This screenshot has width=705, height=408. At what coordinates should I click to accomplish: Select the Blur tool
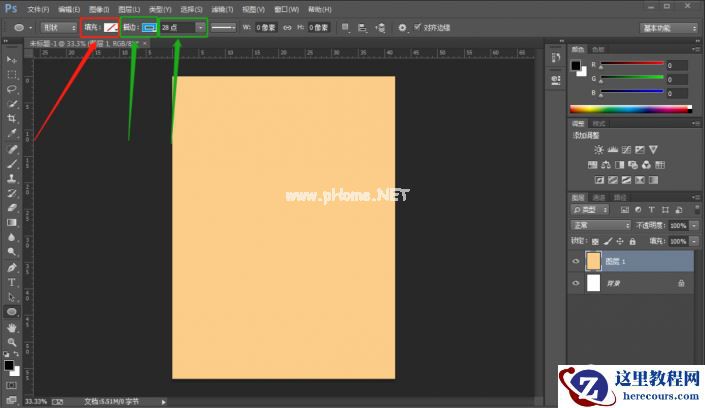[x=12, y=237]
